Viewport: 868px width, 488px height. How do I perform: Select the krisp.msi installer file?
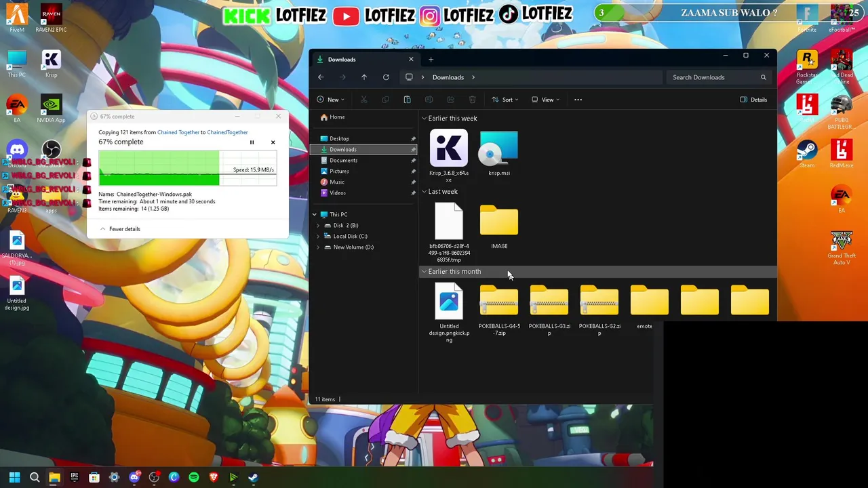point(499,153)
